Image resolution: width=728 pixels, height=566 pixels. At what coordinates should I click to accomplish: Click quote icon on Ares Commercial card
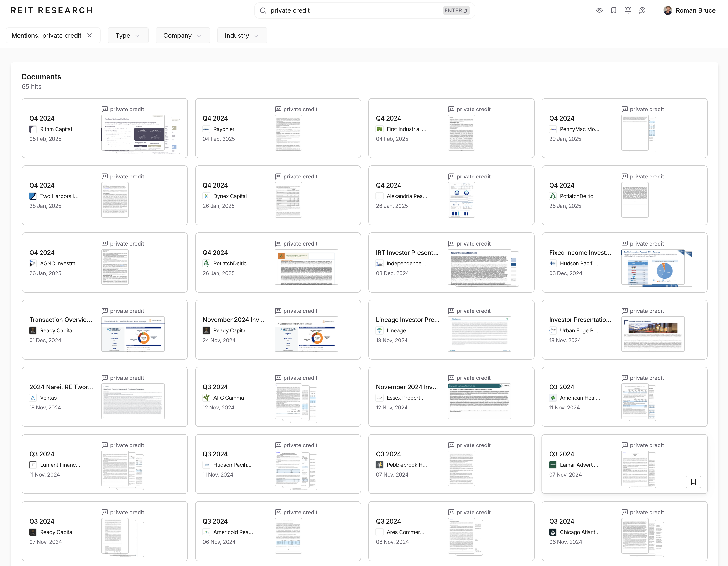(451, 512)
